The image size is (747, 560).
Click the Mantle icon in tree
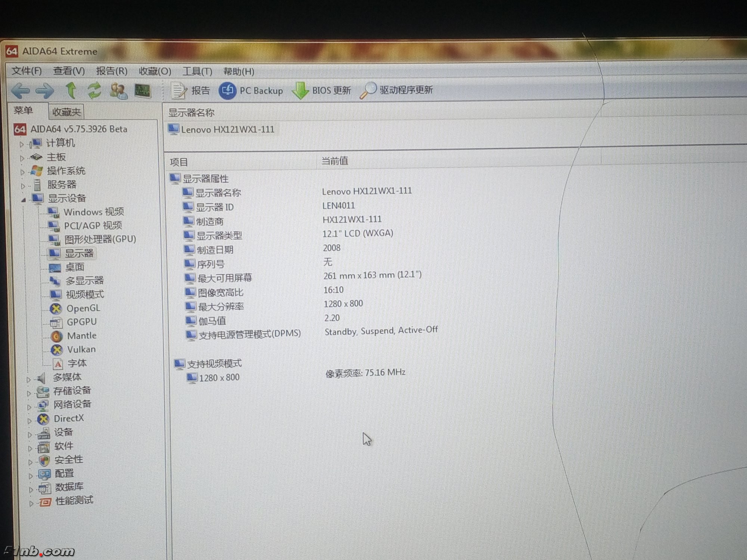coord(56,336)
